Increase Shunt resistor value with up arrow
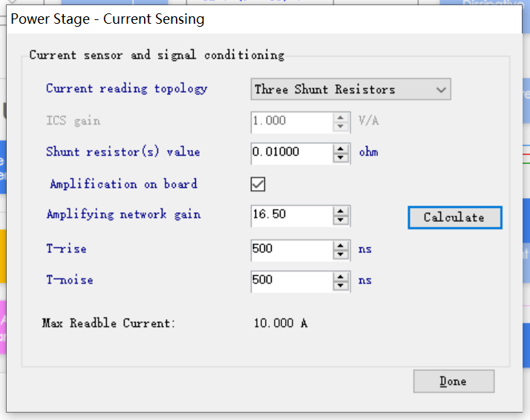 (341, 148)
